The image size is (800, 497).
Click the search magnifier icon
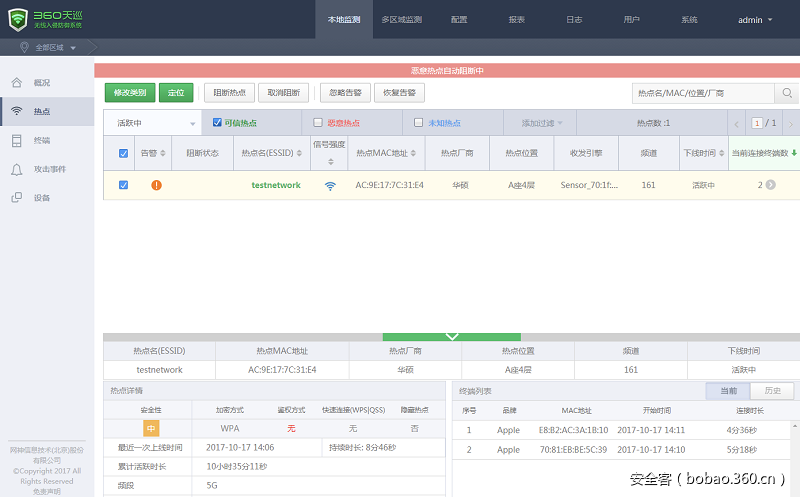point(787,93)
